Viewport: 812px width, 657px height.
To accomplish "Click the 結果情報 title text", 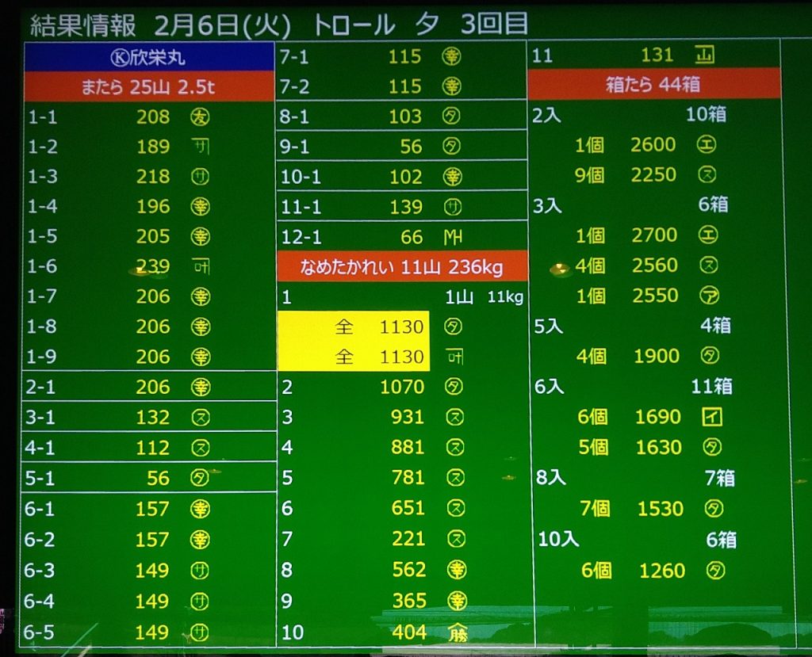I will pos(82,24).
